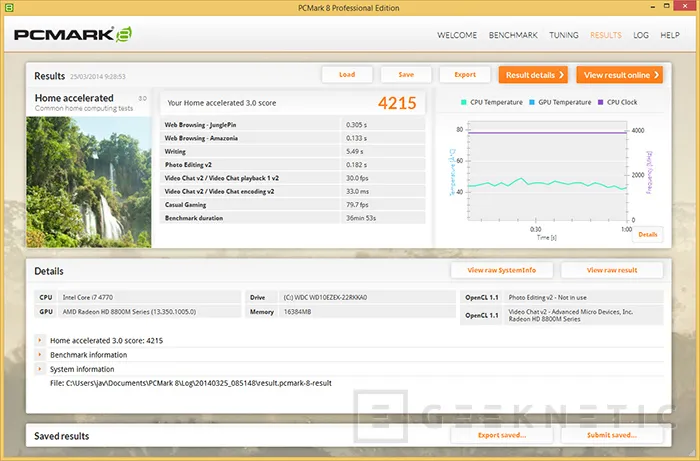Viewport: 700px width, 461px height.
Task: Click View result online
Action: (x=620, y=75)
